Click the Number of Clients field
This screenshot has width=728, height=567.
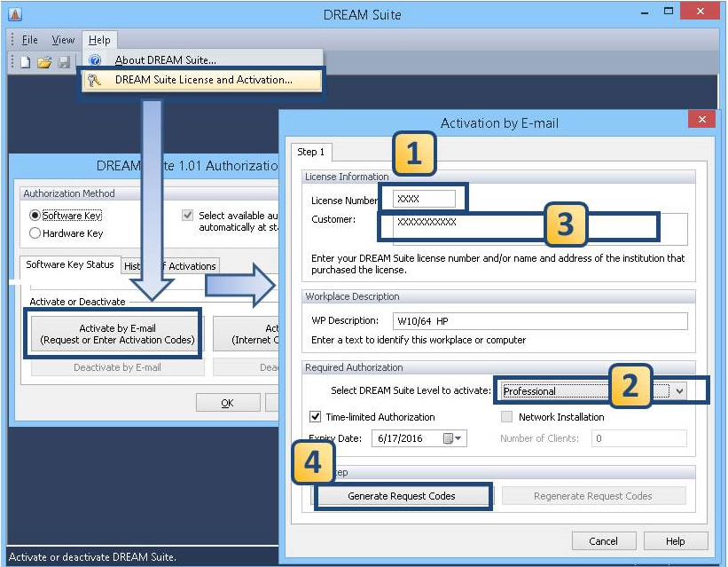638,438
